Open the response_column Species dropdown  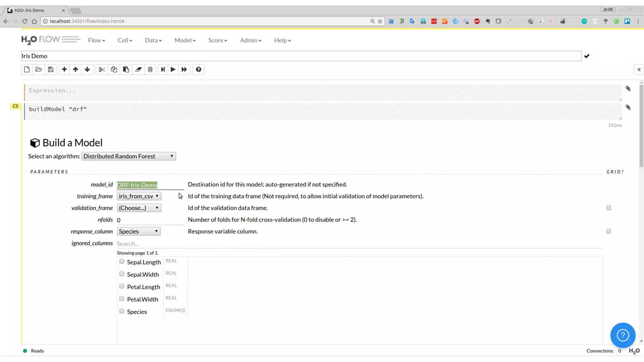click(138, 231)
